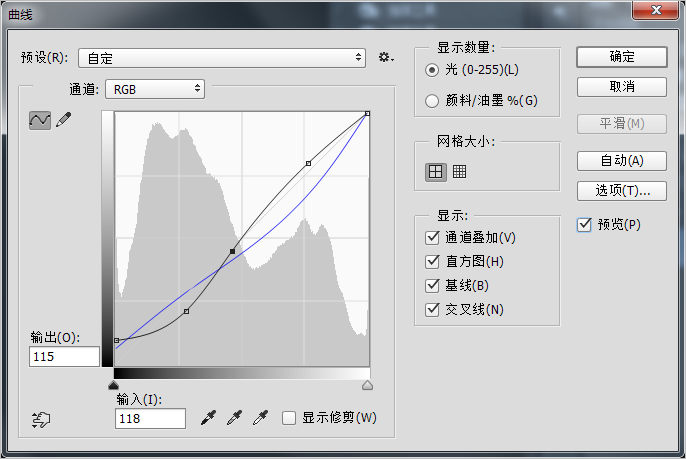Toggle 基线(B) checkbox
This screenshot has height=459, width=686.
coord(432,286)
